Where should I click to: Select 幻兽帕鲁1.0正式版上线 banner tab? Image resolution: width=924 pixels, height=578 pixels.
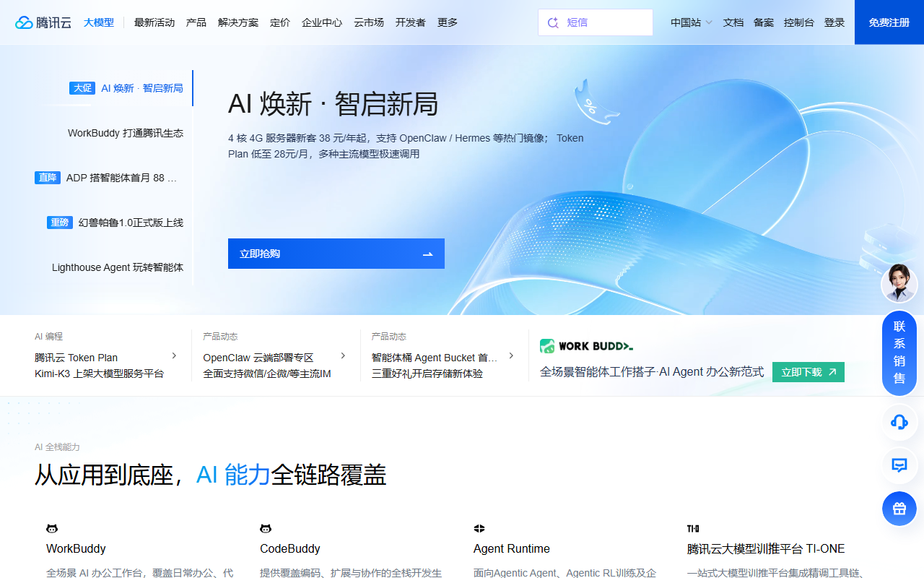click(x=131, y=223)
